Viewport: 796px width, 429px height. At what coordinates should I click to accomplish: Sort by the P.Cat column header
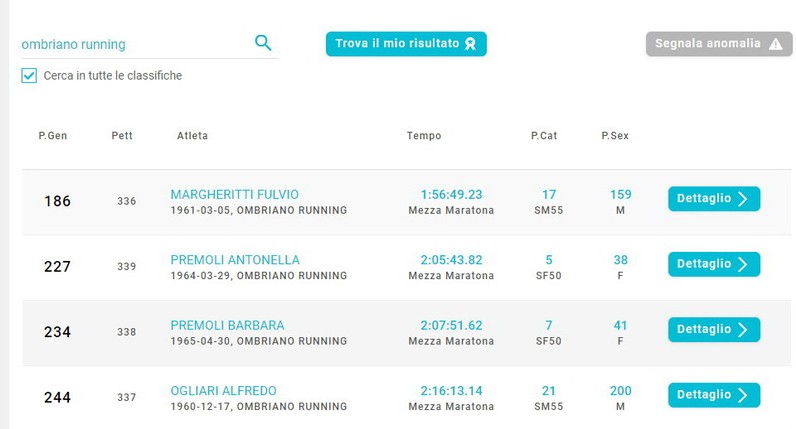(544, 136)
